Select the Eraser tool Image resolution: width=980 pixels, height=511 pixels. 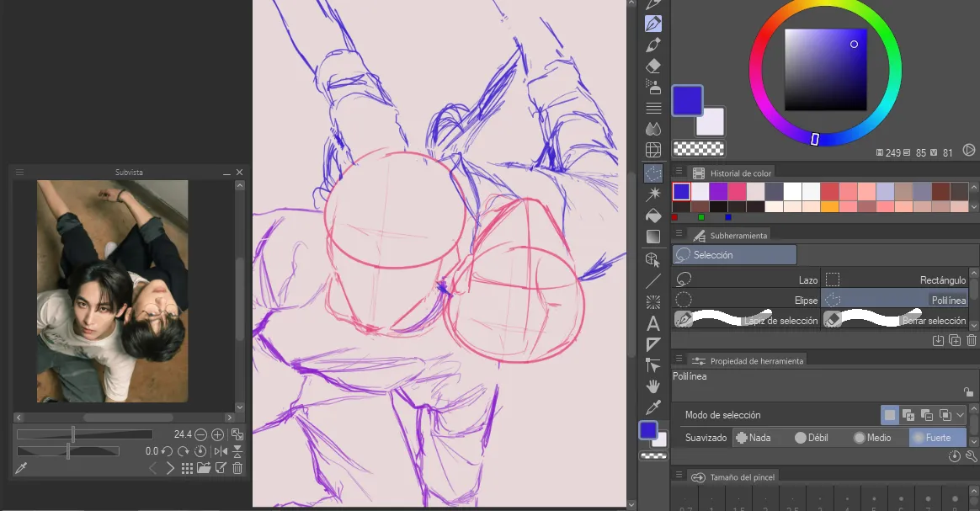(x=653, y=66)
